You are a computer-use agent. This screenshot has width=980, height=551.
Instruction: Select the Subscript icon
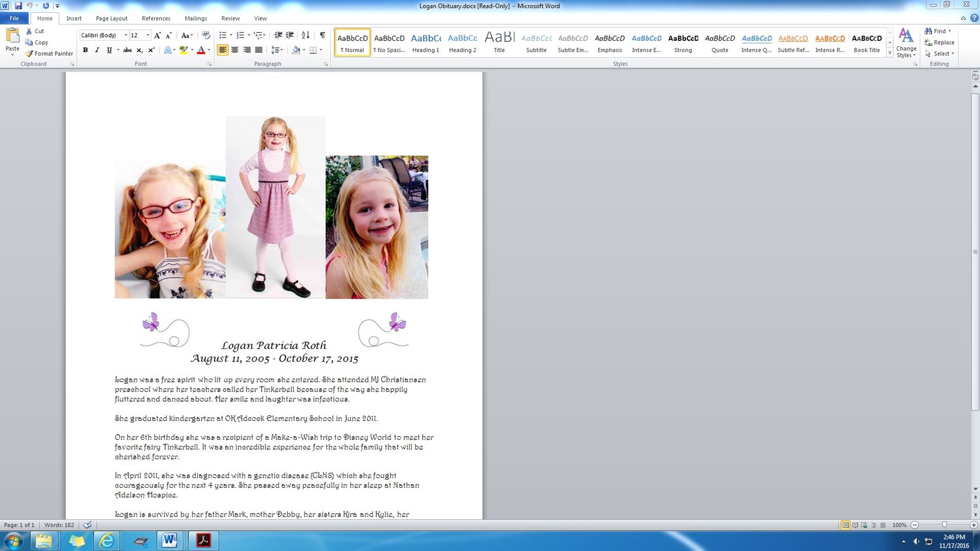pyautogui.click(x=140, y=50)
